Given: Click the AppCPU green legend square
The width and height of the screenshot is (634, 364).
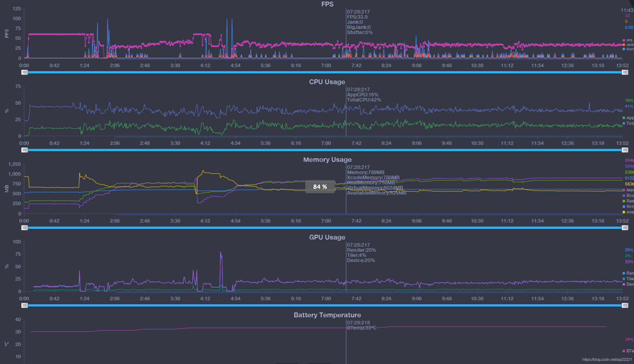Looking at the screenshot, I should [x=624, y=118].
